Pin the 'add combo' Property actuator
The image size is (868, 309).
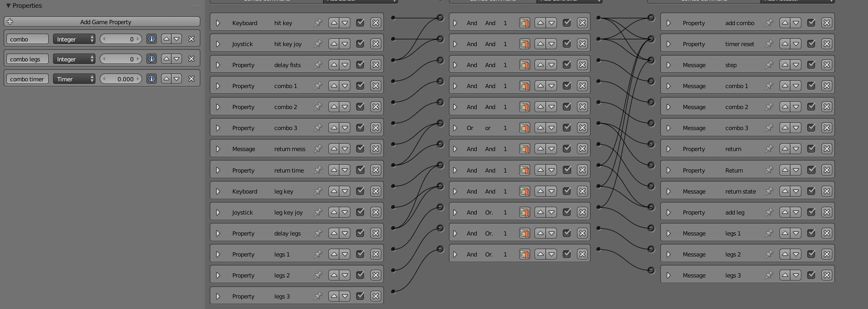[769, 23]
